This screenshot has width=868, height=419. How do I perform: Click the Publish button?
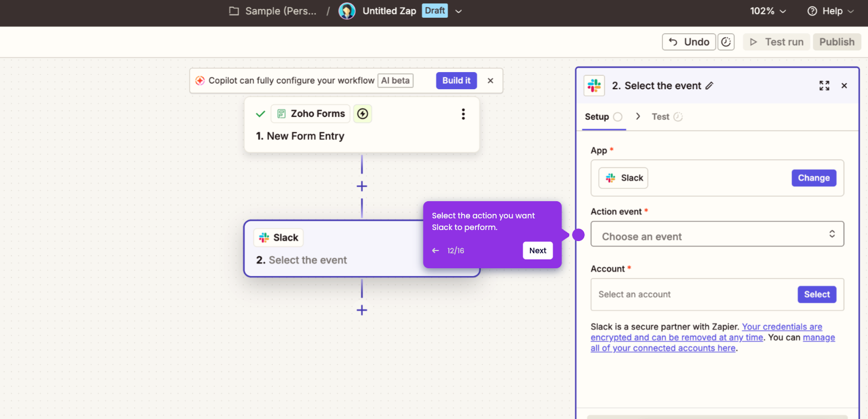coord(837,42)
